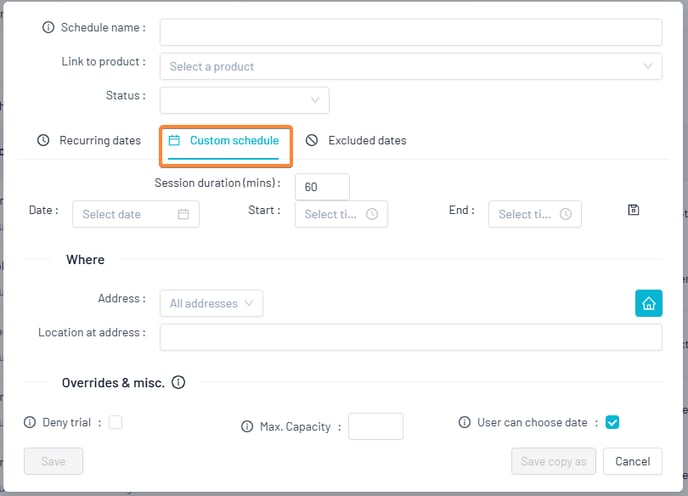The width and height of the screenshot is (688, 496).
Task: Open the Excluded dates tab
Action: point(356,140)
